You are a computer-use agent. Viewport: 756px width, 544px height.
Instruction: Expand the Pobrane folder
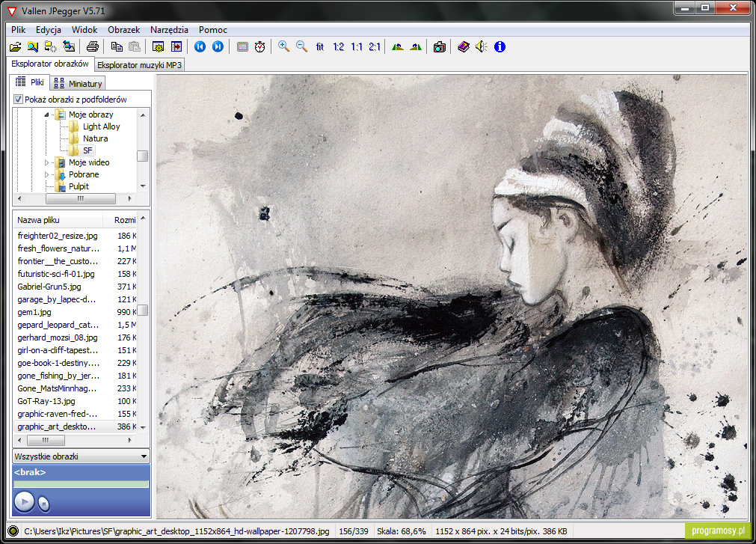coord(47,174)
